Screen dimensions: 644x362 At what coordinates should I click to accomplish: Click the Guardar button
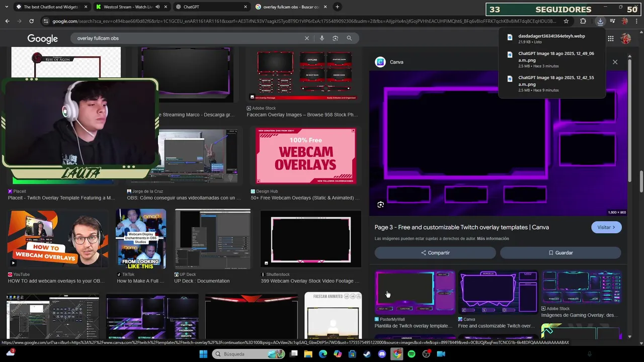pyautogui.click(x=560, y=253)
